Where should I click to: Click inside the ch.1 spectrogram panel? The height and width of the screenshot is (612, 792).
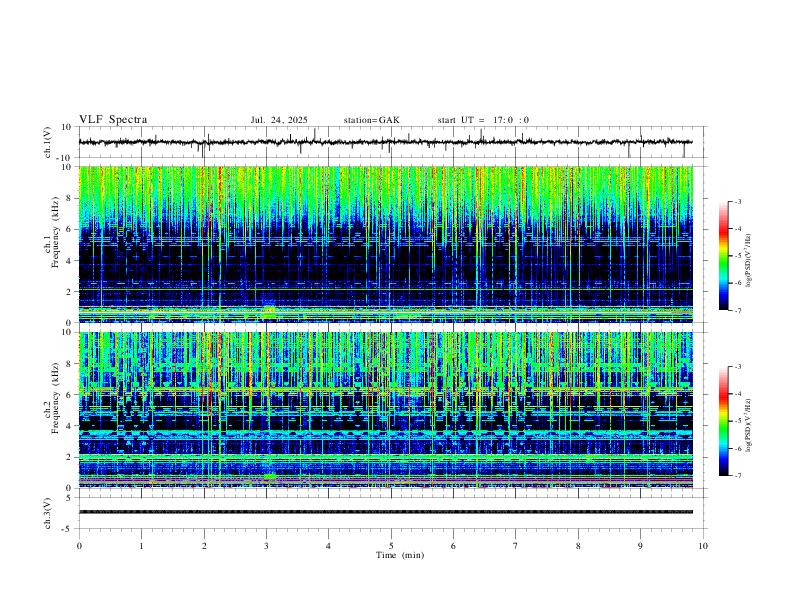[x=385, y=244]
